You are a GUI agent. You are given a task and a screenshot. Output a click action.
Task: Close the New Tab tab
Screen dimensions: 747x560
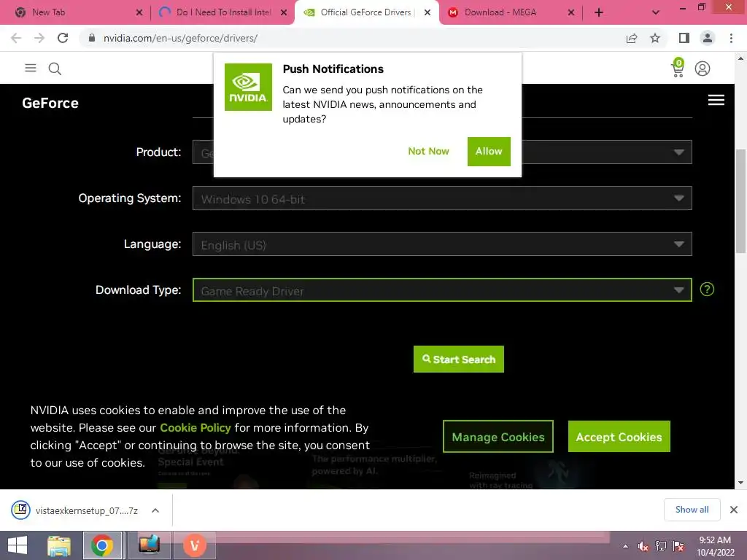tap(139, 12)
